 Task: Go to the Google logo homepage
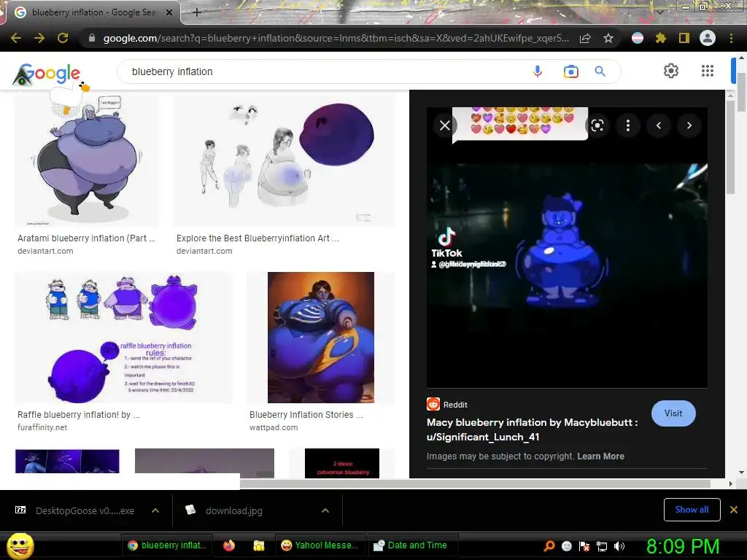(x=47, y=74)
